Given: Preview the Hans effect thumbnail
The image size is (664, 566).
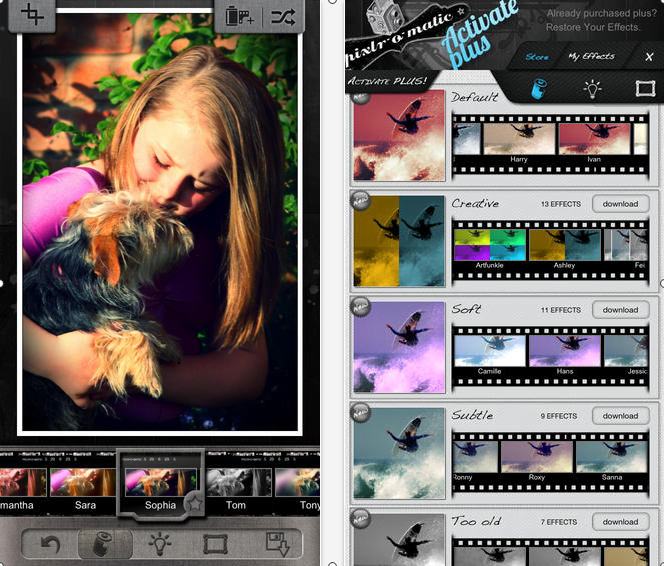Looking at the screenshot, I should (565, 351).
